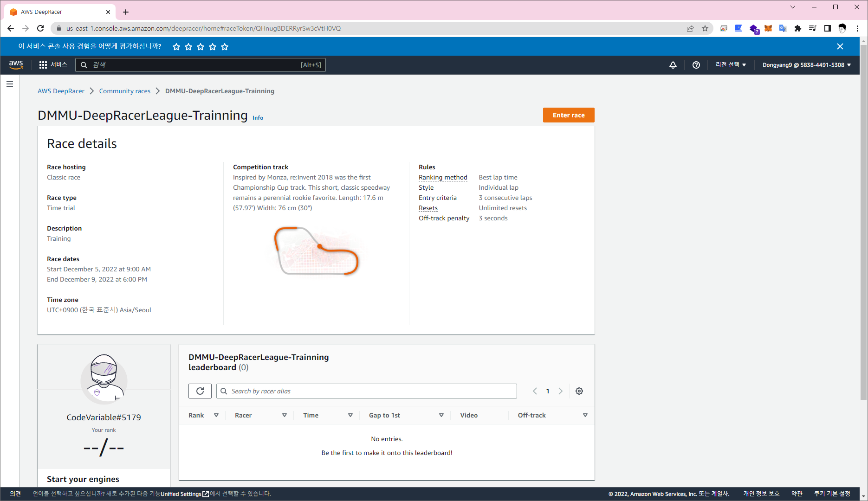868x501 pixels.
Task: Click the competition track map image
Action: pos(317,250)
